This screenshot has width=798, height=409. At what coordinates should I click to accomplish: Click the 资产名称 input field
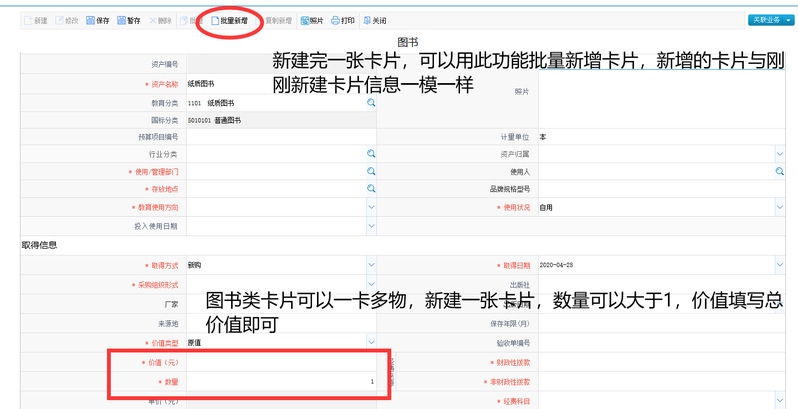click(x=280, y=84)
